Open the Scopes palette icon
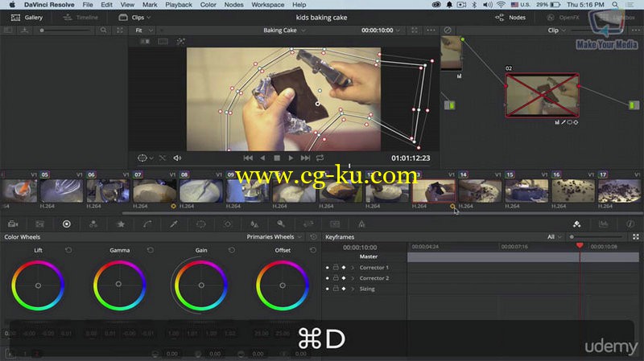 pyautogui.click(x=603, y=224)
